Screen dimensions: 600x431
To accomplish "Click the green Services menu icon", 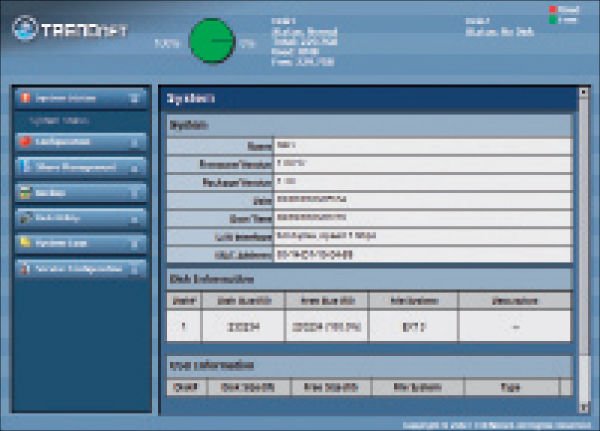I will point(25,192).
